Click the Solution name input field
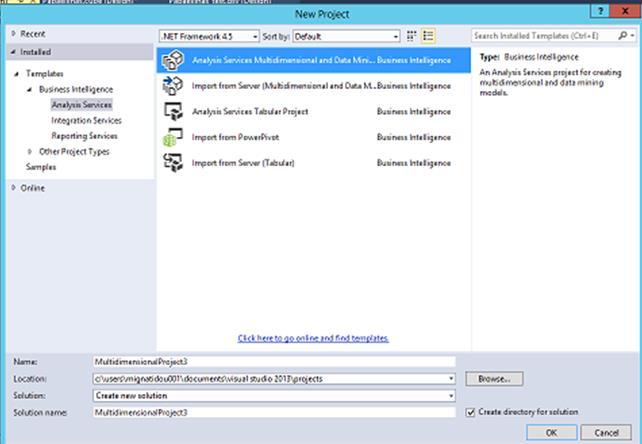The height and width of the screenshot is (444, 642). 274,412
